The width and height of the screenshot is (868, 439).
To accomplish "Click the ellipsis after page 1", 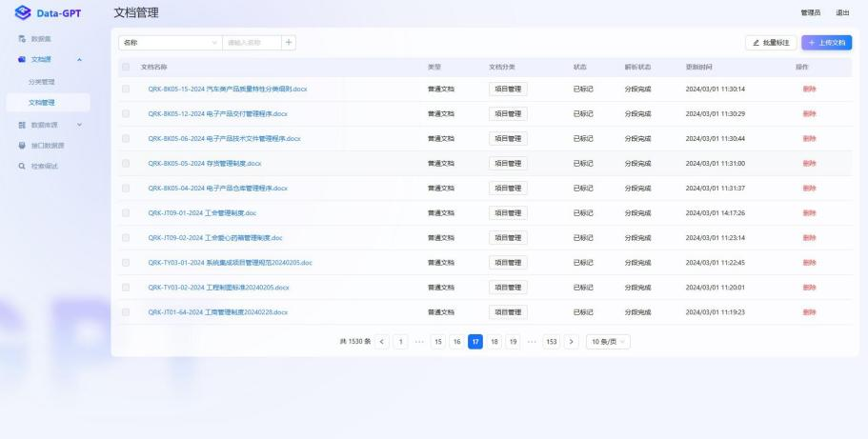I will click(419, 342).
